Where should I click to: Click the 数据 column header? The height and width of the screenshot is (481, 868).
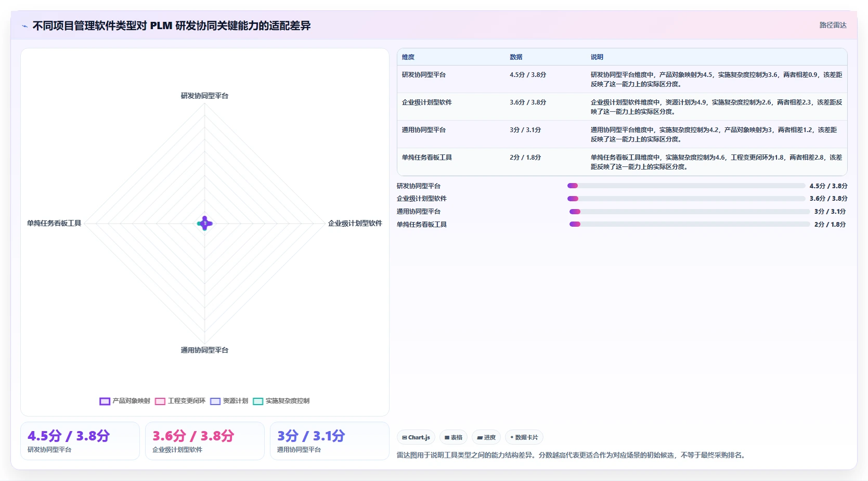516,57
